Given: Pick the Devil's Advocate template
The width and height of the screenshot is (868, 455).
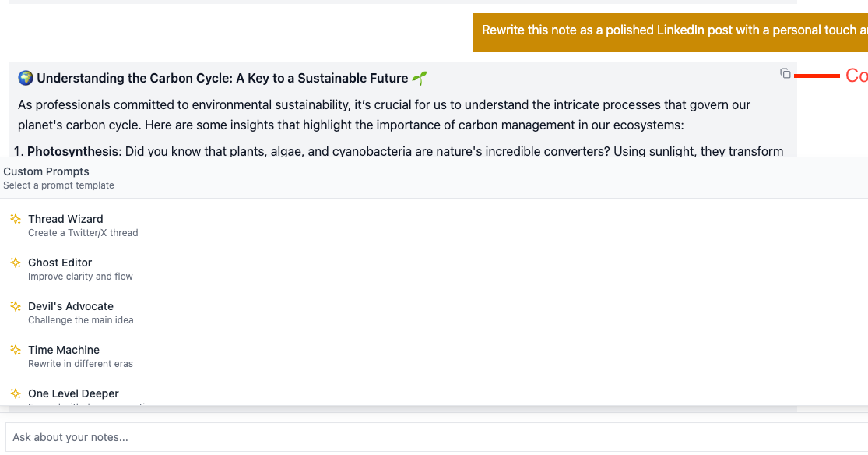Looking at the screenshot, I should [434, 312].
